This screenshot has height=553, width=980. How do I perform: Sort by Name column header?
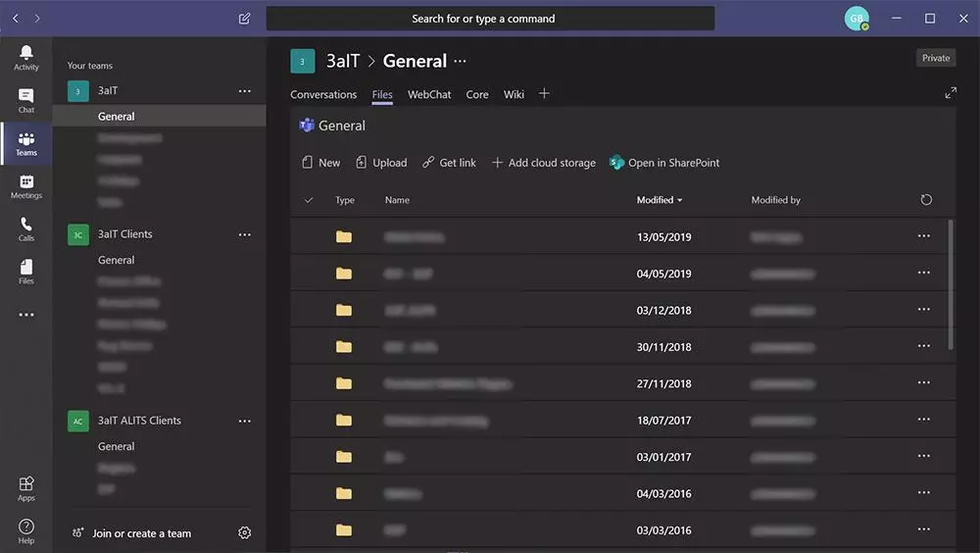pyautogui.click(x=397, y=200)
